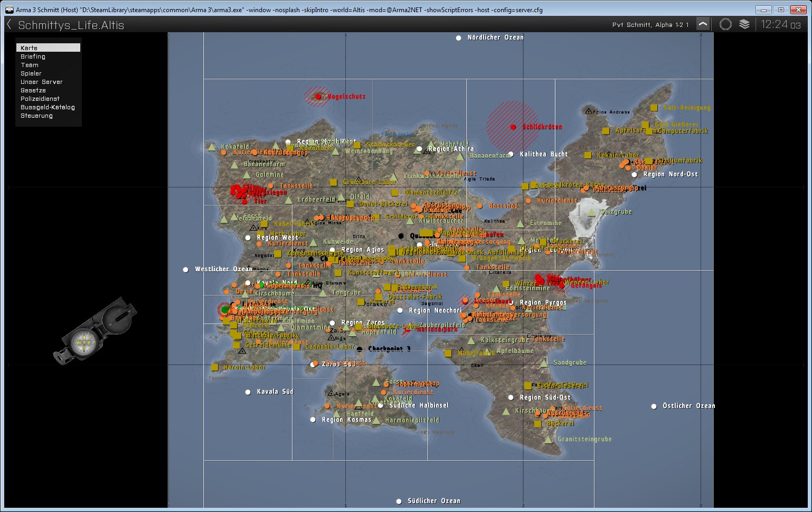The height and width of the screenshot is (512, 812).
Task: Click the Östlicher Ozean white marker
Action: 654,406
